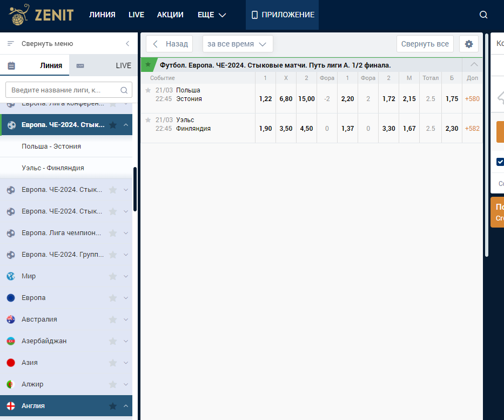Click the phone icon in ПРИЛОЖЕНИЕ button
This screenshot has width=504, height=420.
click(254, 15)
